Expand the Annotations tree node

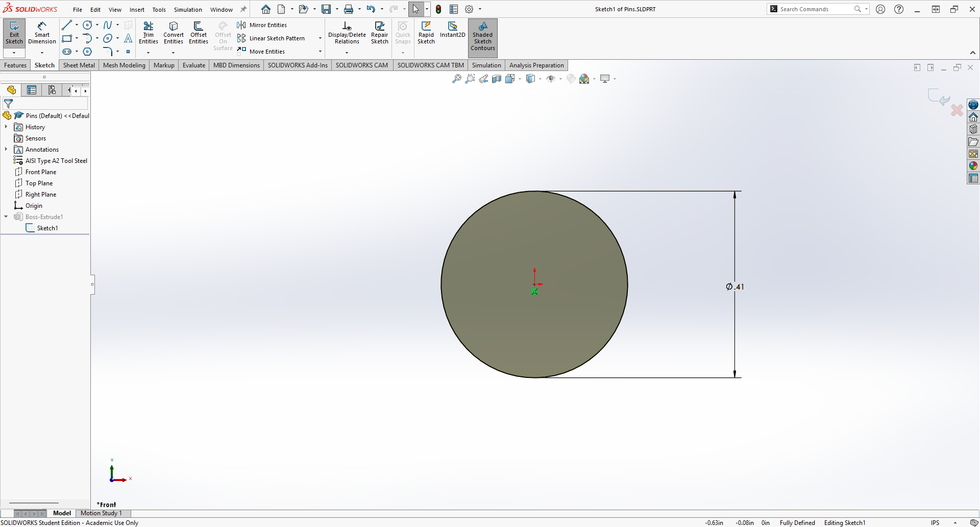pos(6,150)
